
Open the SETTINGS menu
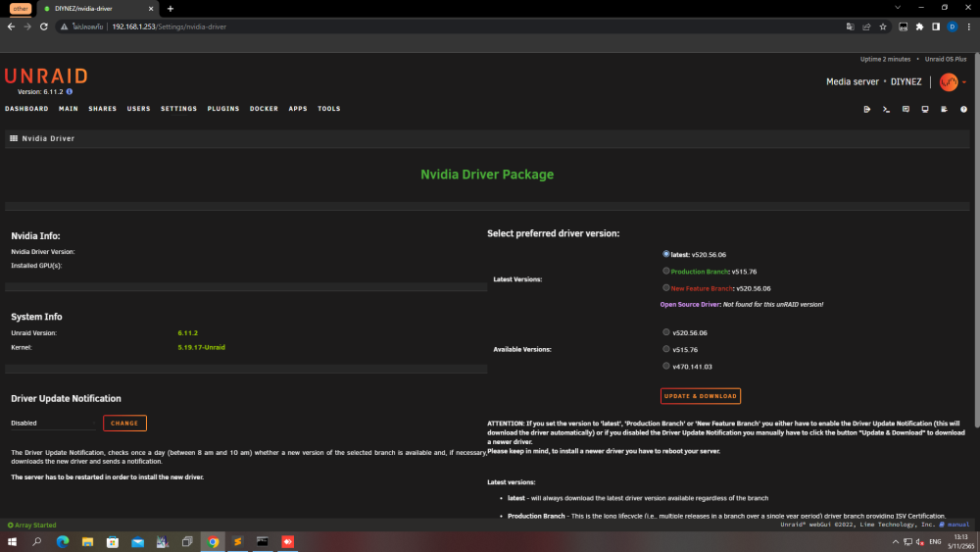click(178, 109)
